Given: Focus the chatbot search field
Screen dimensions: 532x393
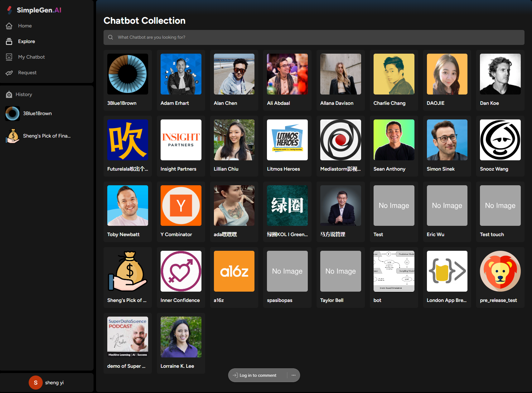Looking at the screenshot, I should click(314, 37).
